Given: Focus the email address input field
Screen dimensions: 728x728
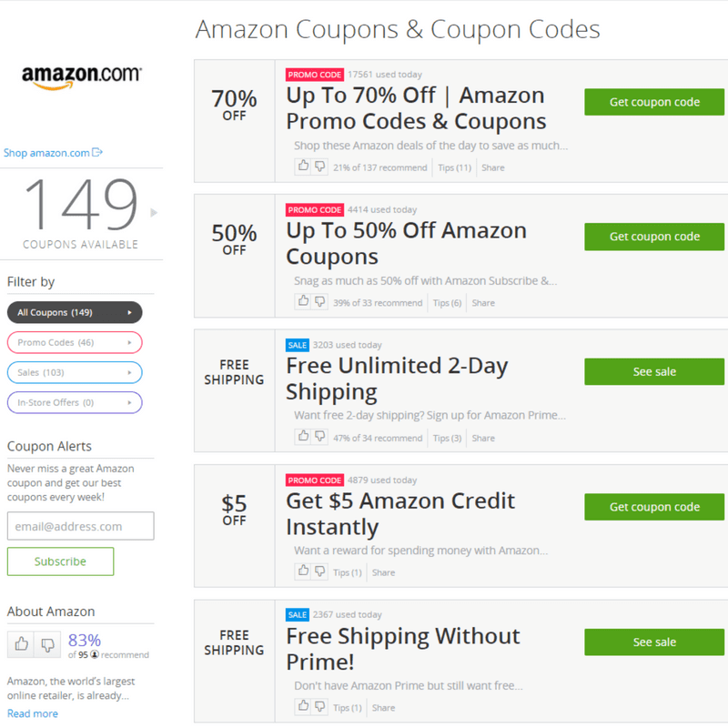Looking at the screenshot, I should [81, 526].
